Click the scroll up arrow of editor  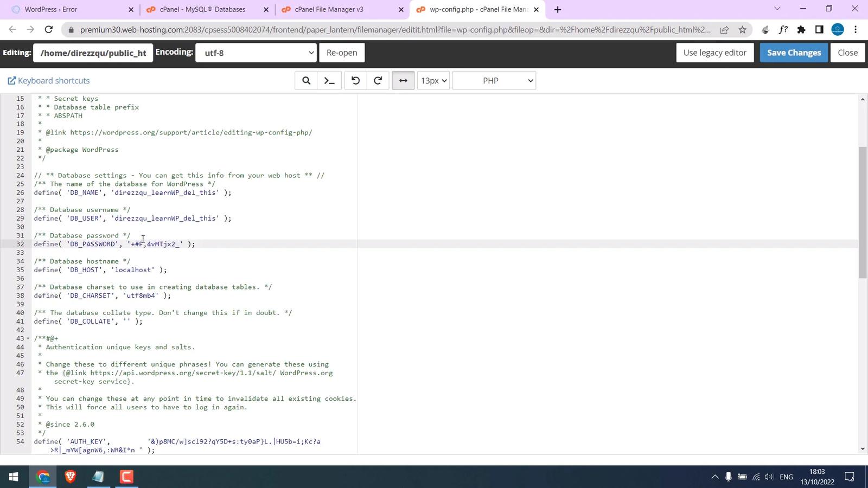[x=863, y=99]
